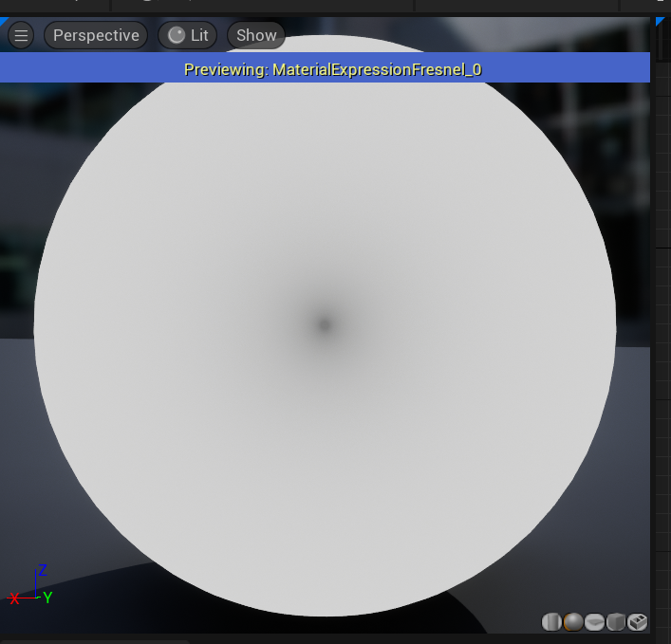Set preview mesh to sphere
This screenshot has height=644, width=671.
[573, 622]
